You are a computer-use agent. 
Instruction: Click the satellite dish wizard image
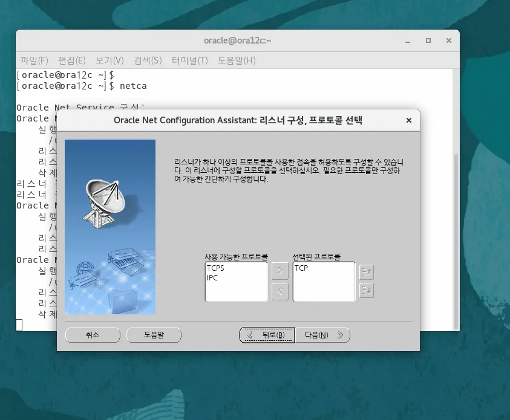(x=110, y=227)
